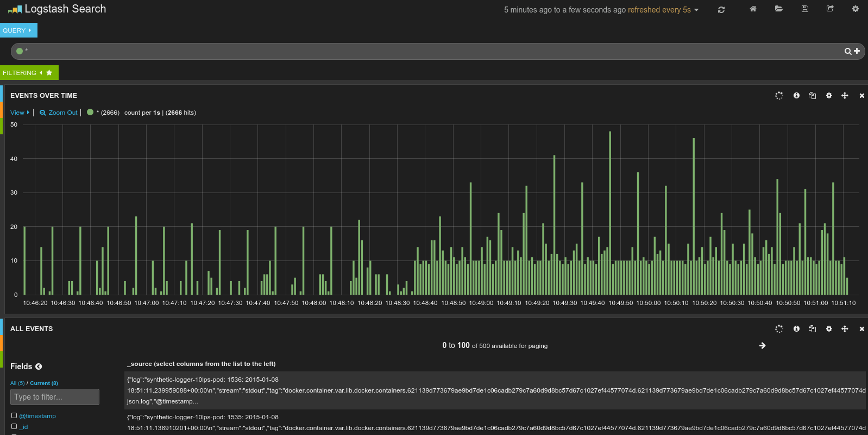
Task: Open the load dashboard folder icon
Action: pyautogui.click(x=778, y=9)
